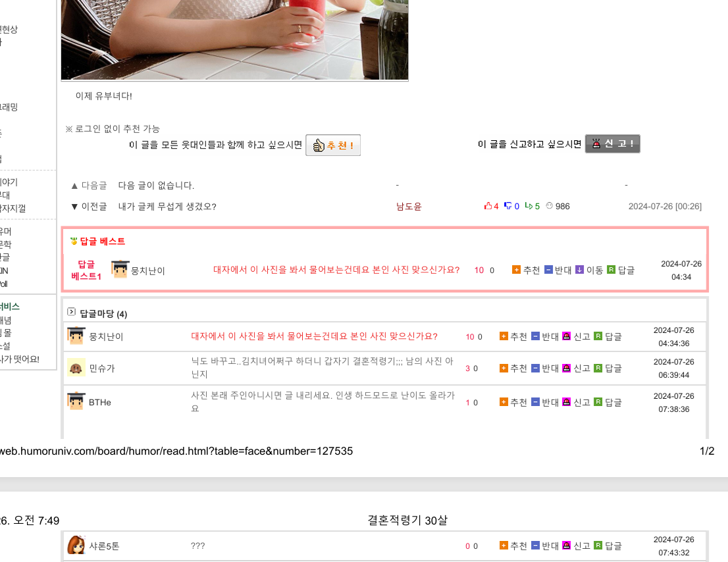Click blue minus 반대 icon in best reply

click(548, 270)
